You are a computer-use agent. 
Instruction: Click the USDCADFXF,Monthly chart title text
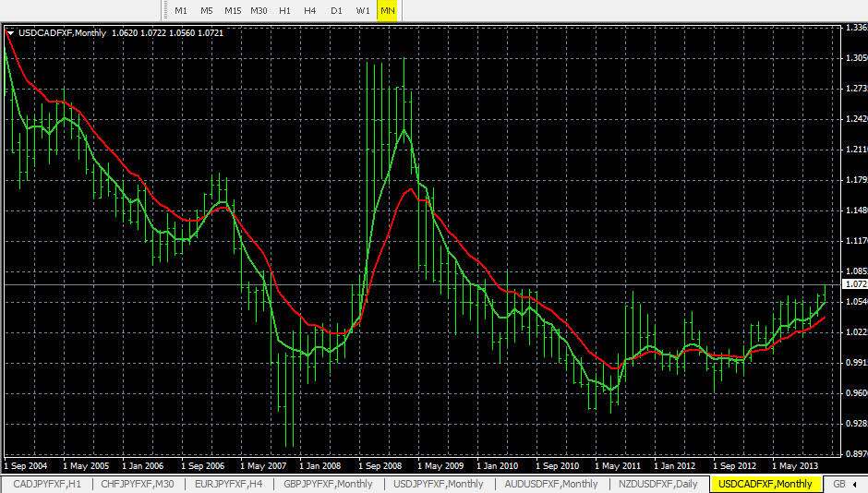(x=63, y=33)
